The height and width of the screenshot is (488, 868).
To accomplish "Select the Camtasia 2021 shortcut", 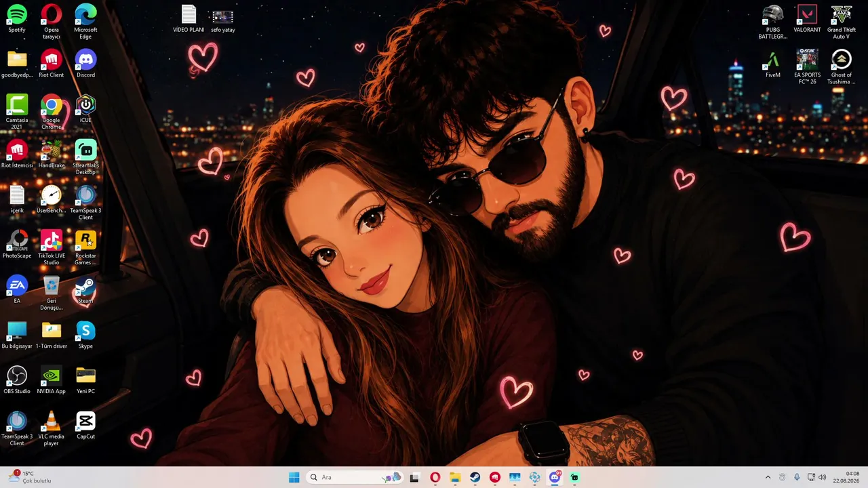I will (x=17, y=113).
